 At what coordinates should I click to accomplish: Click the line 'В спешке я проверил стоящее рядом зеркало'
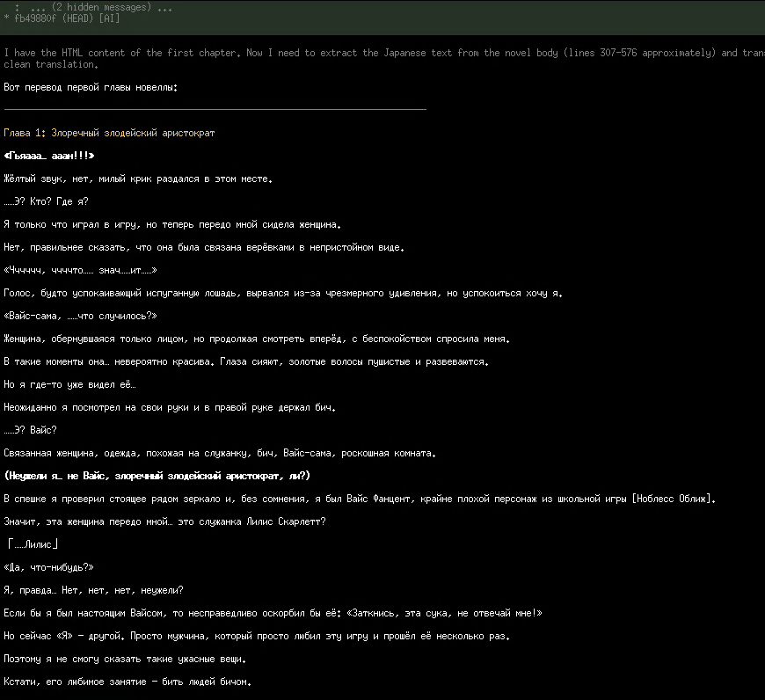click(x=360, y=499)
